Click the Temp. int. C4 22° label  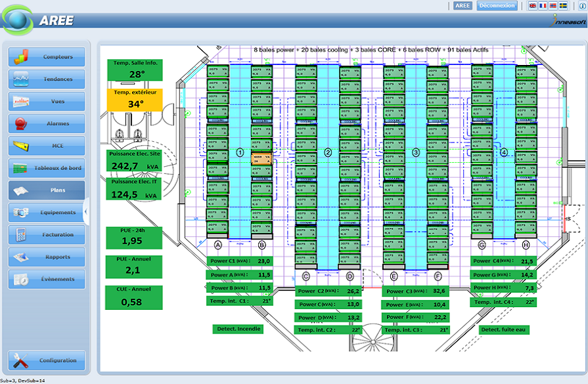(x=504, y=302)
